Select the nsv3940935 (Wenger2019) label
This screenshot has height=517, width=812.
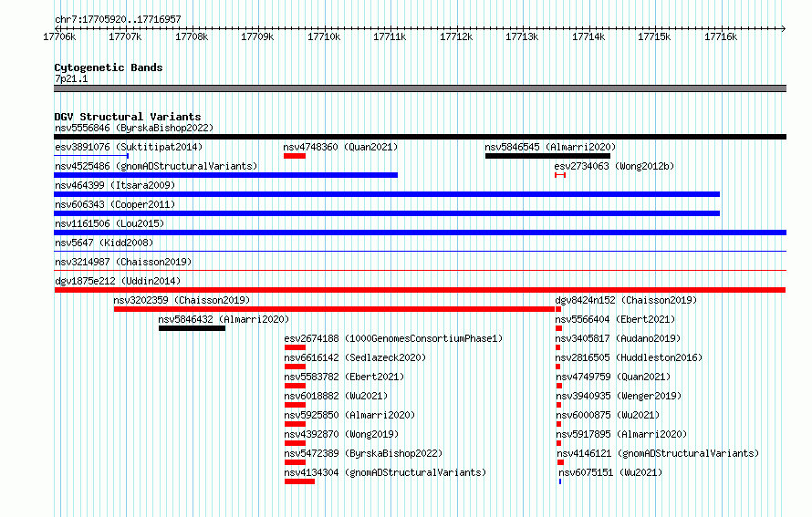tap(619, 396)
